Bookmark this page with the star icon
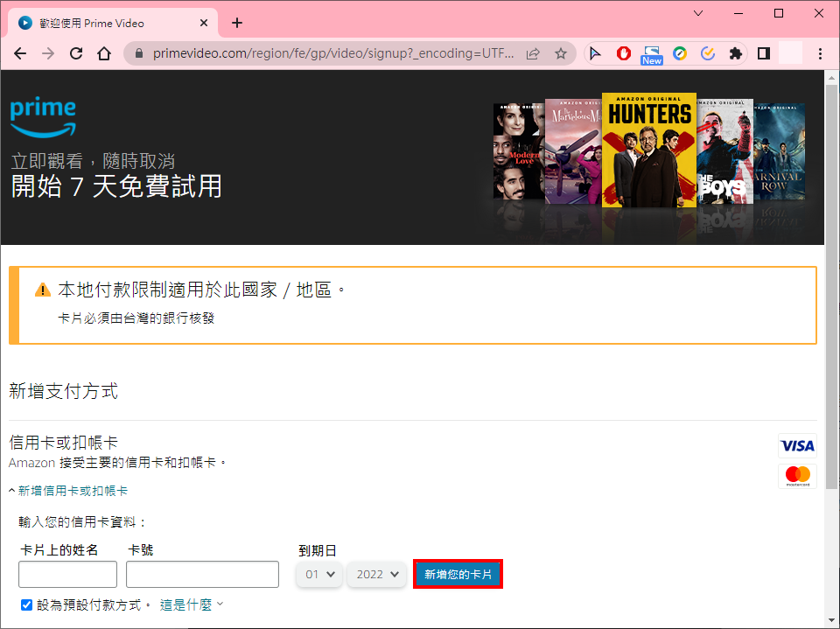 click(x=560, y=53)
